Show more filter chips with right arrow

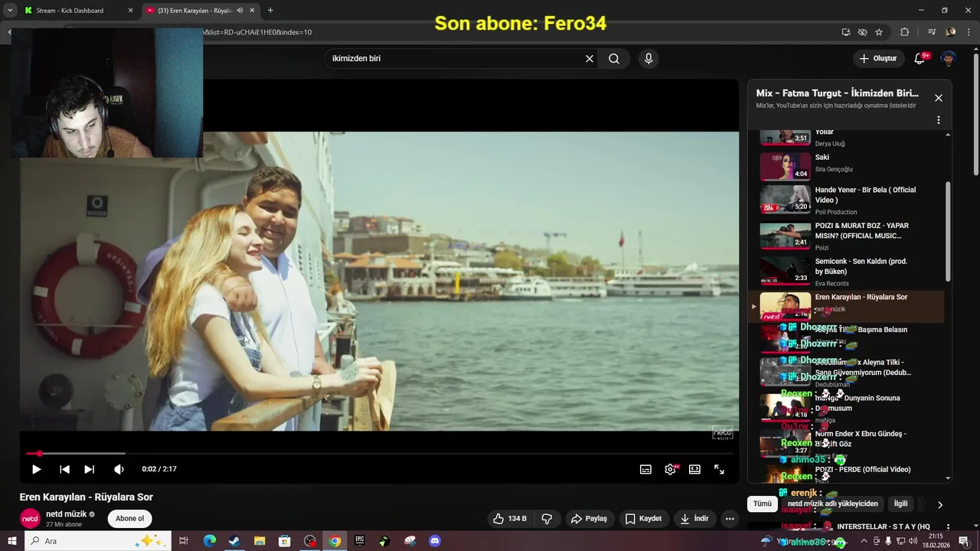click(x=940, y=504)
